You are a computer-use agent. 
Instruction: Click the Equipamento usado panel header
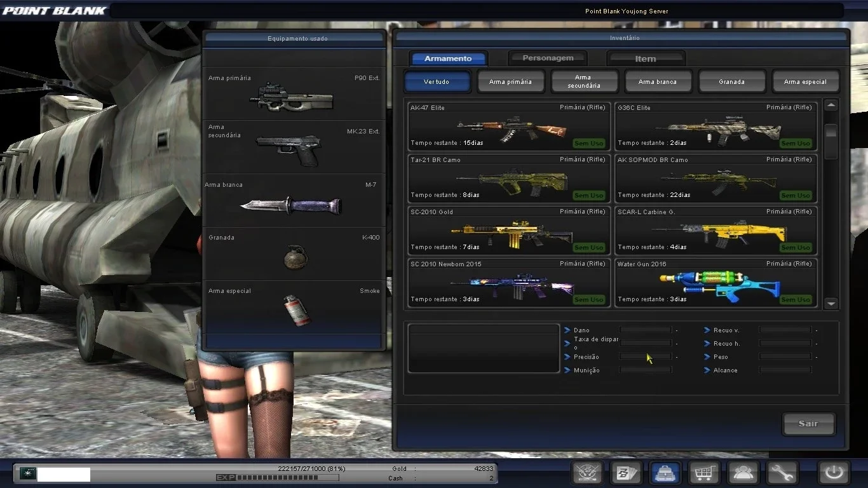[x=294, y=39]
